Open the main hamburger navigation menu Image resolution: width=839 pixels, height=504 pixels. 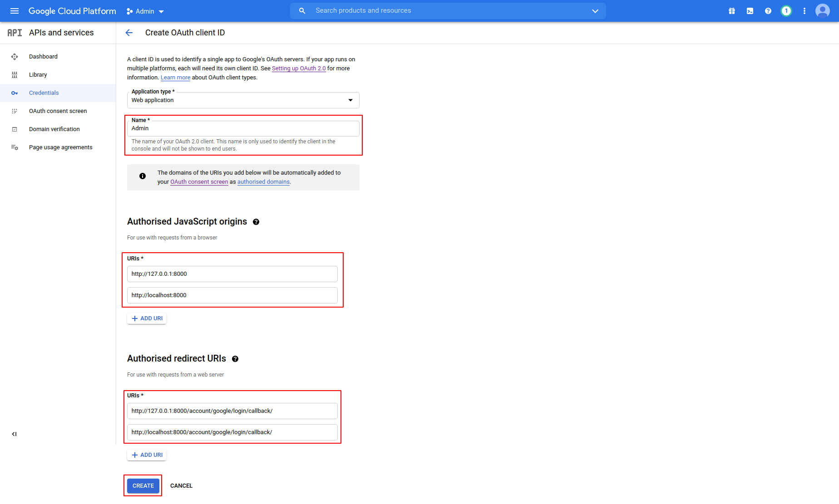pos(15,11)
